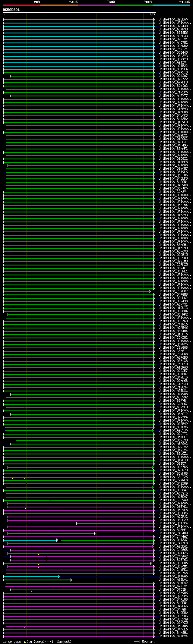
Task: Click label UniRef100_Q6BYK1
Action: pos(173,507)
